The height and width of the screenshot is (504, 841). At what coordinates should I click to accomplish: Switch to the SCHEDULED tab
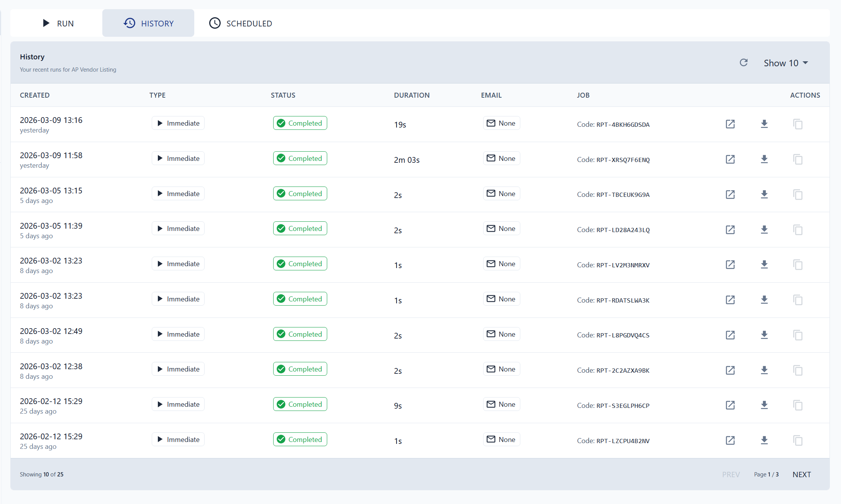coord(240,23)
